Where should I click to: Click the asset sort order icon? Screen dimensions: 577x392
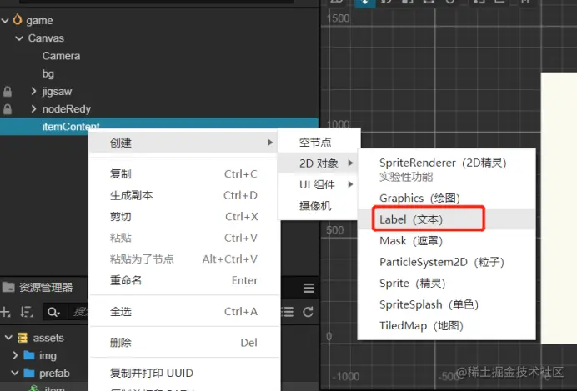tap(27, 312)
